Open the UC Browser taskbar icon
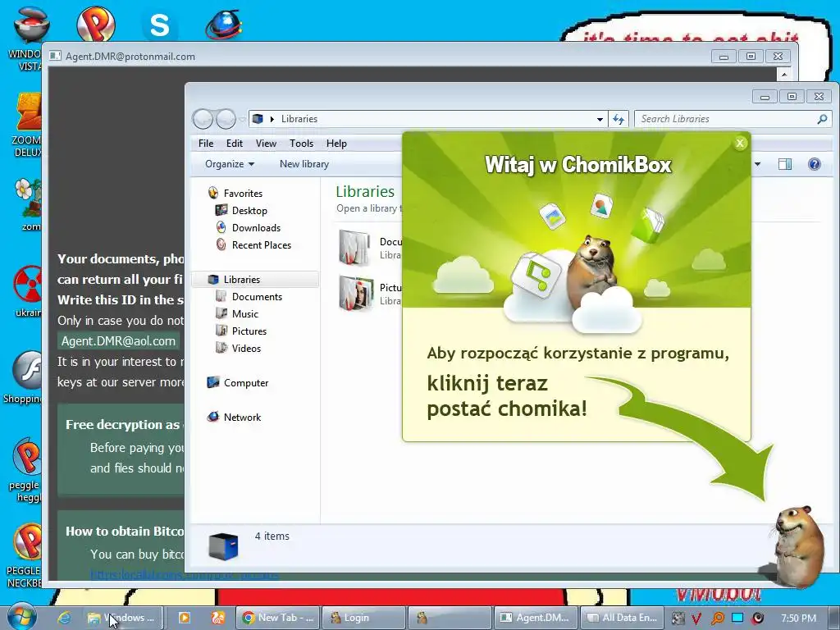Viewport: 840px width, 630px height. [x=217, y=618]
